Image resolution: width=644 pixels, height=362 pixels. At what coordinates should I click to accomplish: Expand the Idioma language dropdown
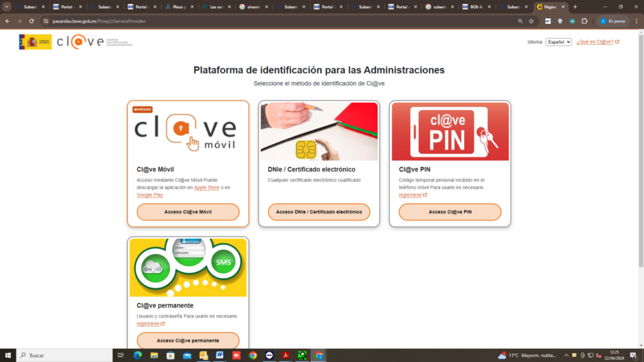tap(558, 42)
